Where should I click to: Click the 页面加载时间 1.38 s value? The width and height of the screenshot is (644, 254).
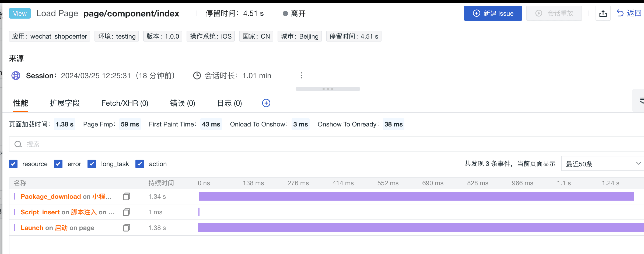[x=65, y=124]
